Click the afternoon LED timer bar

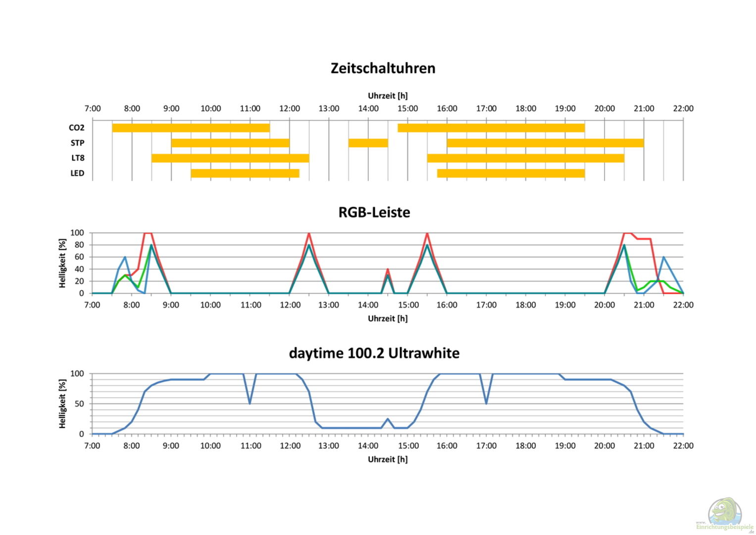510,173
